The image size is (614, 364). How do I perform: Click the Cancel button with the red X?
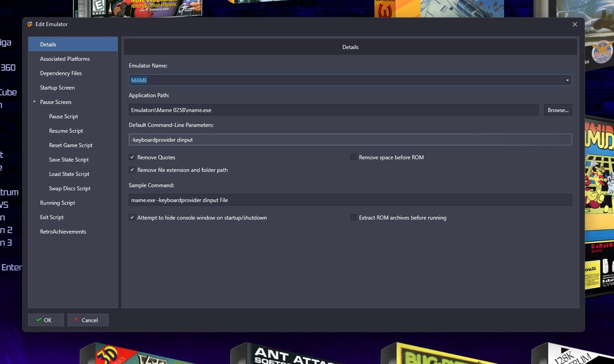(88, 320)
